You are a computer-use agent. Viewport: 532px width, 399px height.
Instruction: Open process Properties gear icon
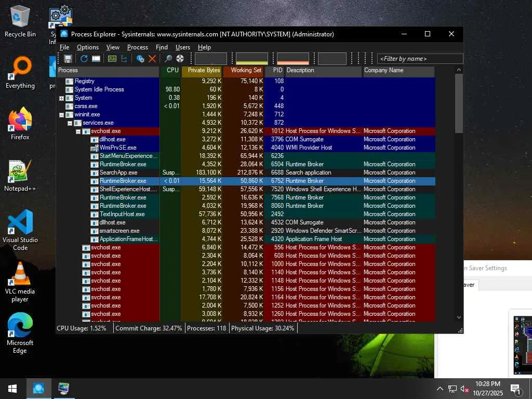(140, 59)
